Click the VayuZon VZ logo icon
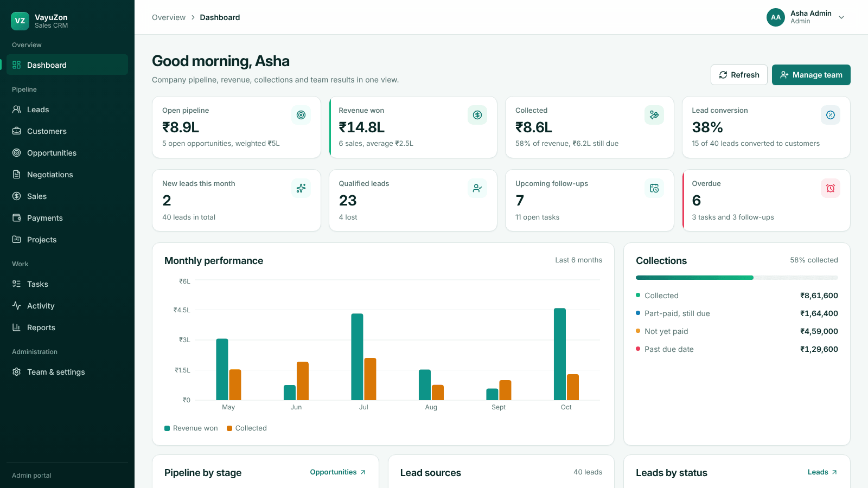Viewport: 868px width, 488px height. coord(20,21)
